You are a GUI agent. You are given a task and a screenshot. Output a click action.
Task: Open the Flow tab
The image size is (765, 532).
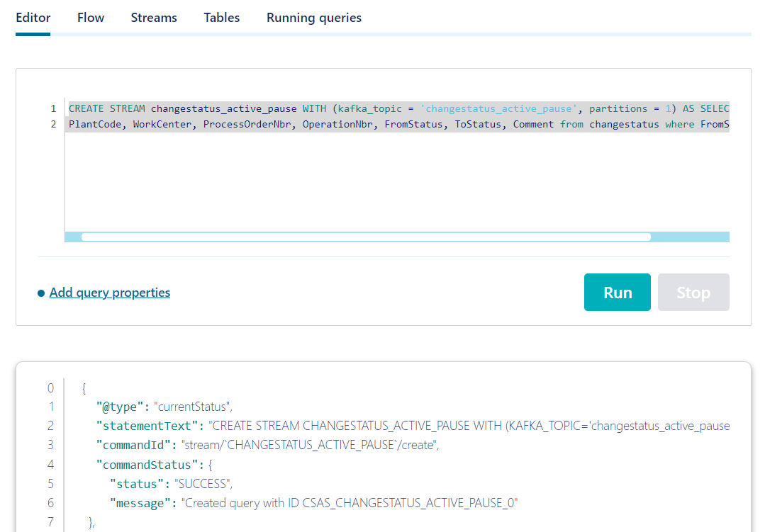[x=91, y=18]
